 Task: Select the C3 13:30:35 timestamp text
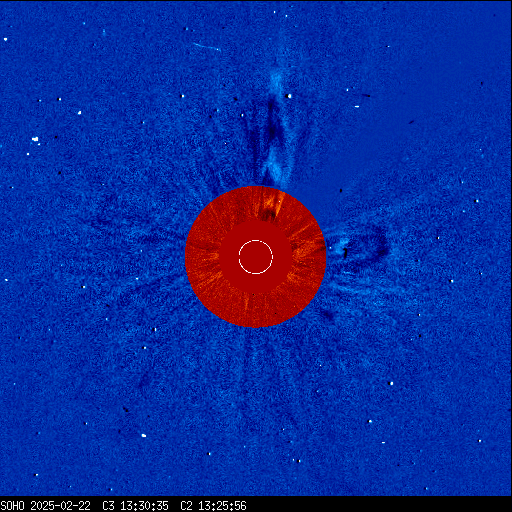135,506
